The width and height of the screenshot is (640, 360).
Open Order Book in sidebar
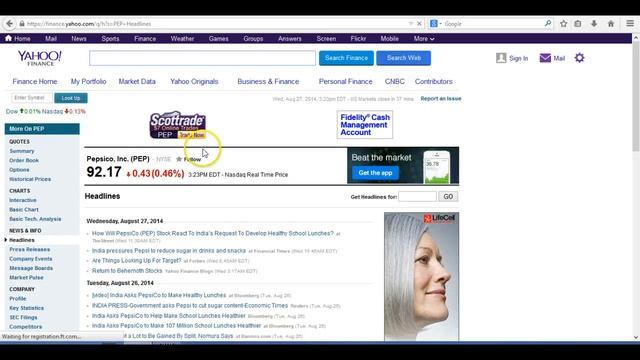click(24, 160)
